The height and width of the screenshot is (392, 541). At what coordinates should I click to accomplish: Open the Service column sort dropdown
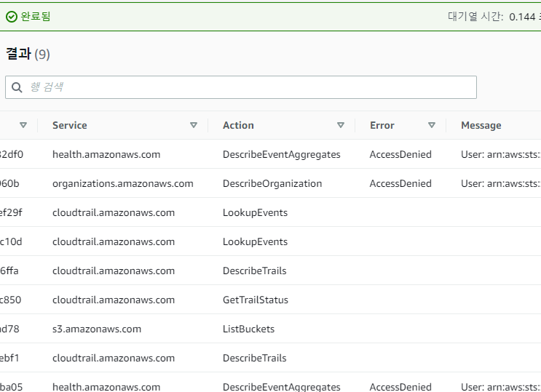194,125
